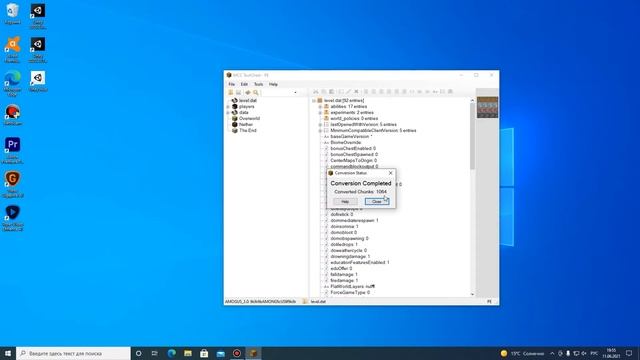Image resolution: width=640 pixels, height=360 pixels.
Task: Open the Recycle Bin desktop icon
Action: [12, 13]
